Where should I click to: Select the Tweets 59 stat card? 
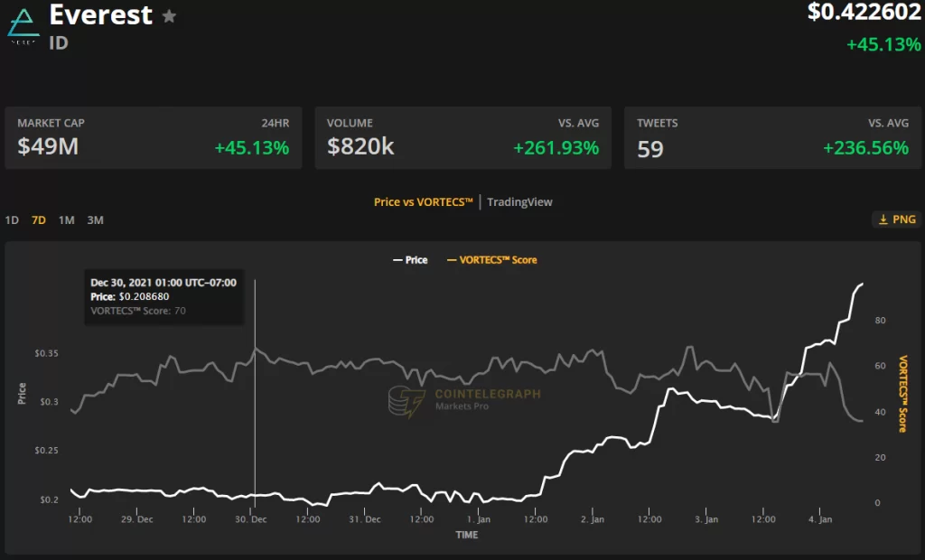point(771,138)
